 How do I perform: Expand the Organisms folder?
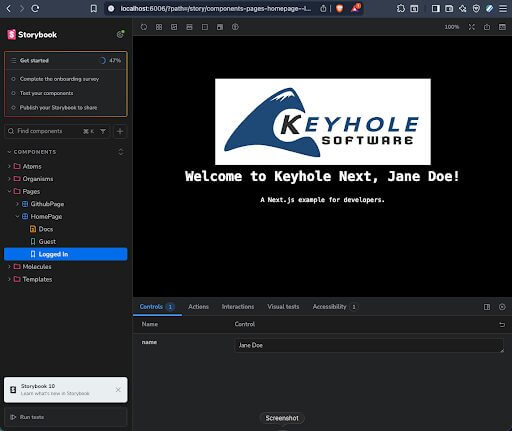point(37,179)
